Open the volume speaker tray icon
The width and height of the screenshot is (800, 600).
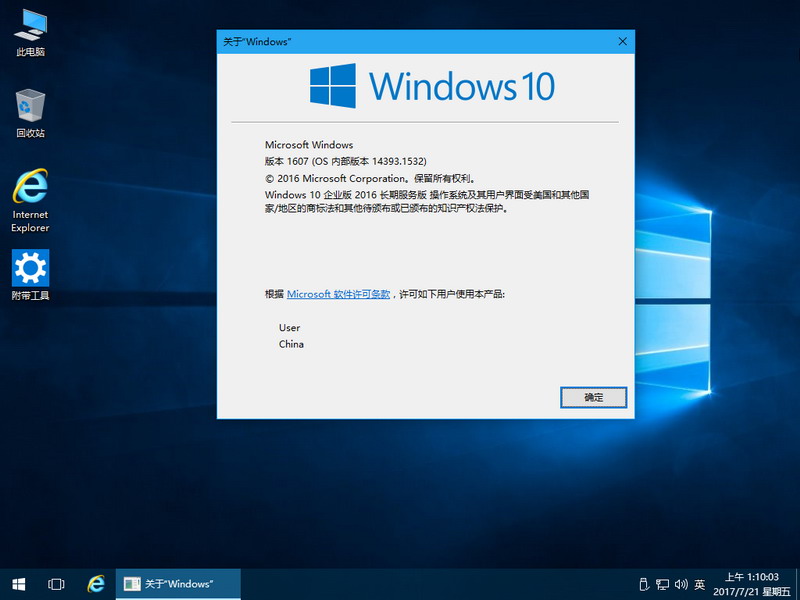[681, 585]
